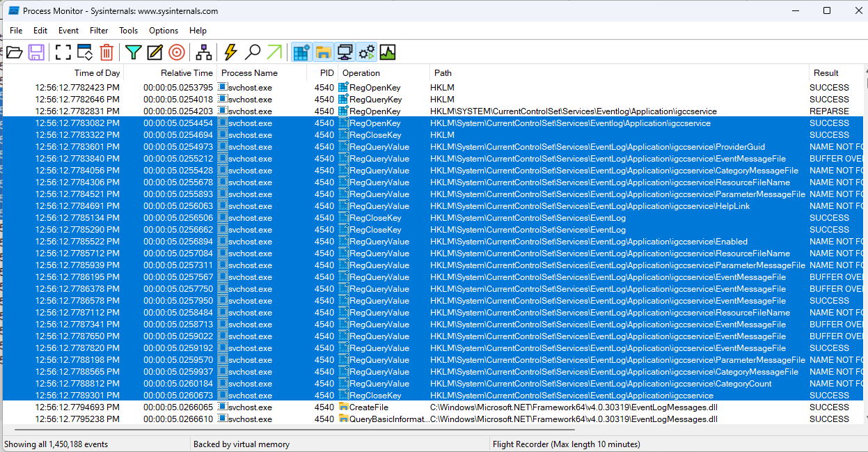Click the lightning bolt toolbar icon
Screen dimensions: 868x452
coord(230,52)
